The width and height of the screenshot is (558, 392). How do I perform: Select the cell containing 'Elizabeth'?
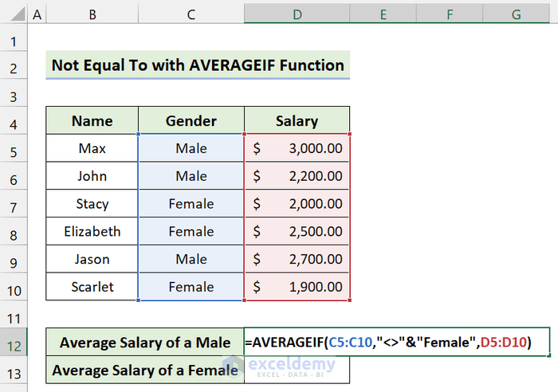pyautogui.click(x=92, y=232)
